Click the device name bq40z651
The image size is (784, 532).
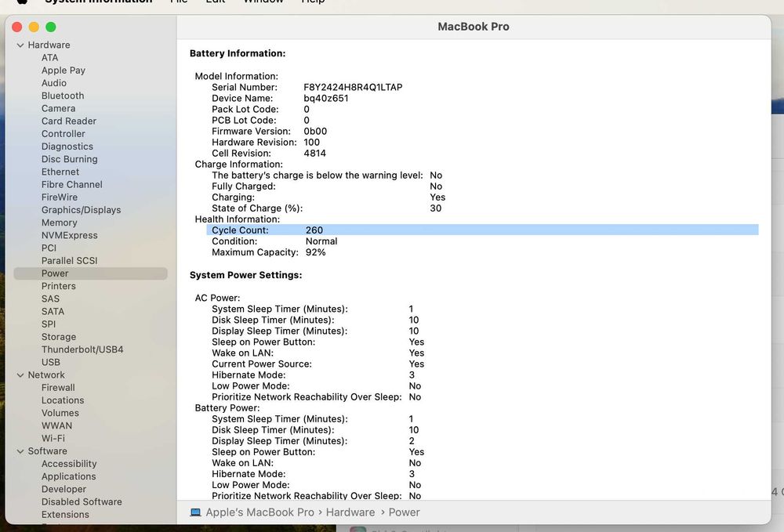click(326, 99)
